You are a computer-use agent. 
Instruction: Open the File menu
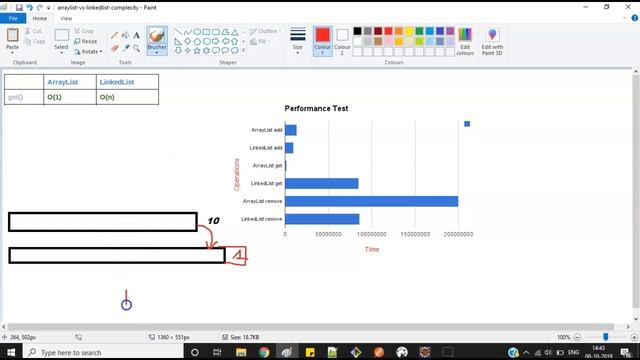[x=13, y=18]
